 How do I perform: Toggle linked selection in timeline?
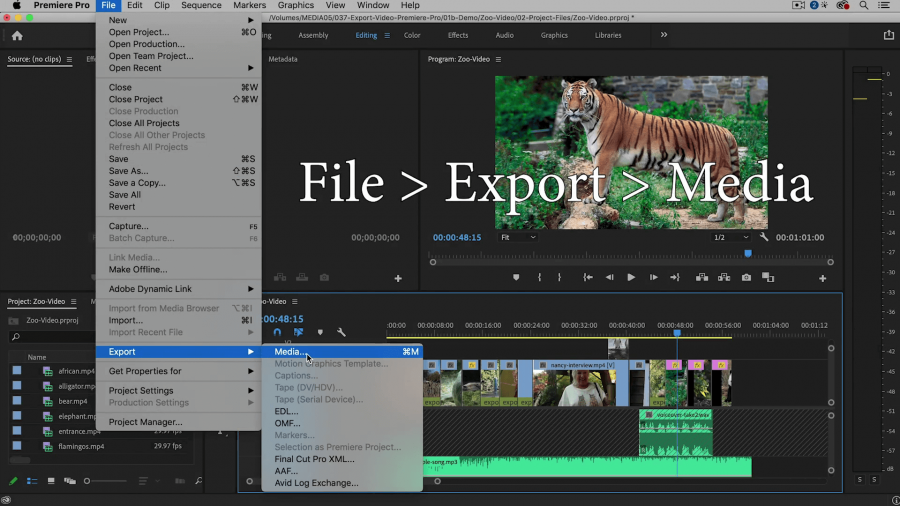point(298,332)
